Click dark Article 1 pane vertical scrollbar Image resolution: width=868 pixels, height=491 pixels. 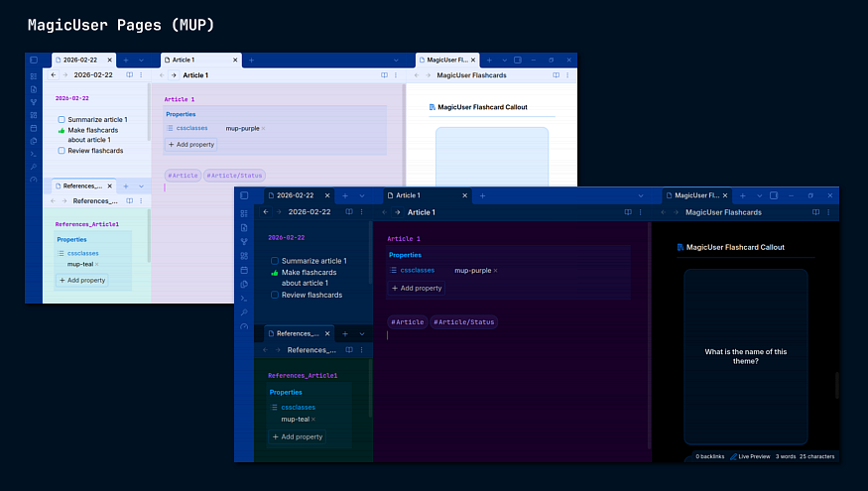650,336
